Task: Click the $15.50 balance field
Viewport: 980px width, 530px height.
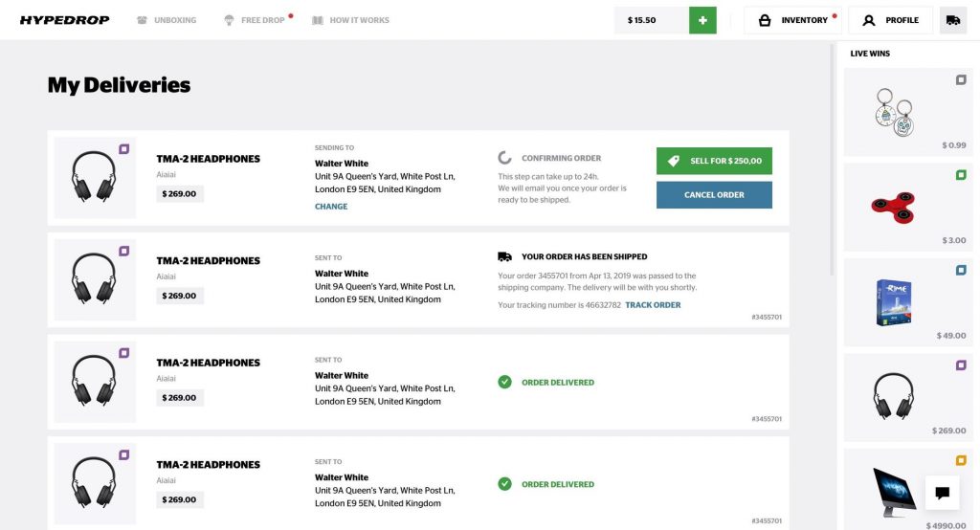Action: point(651,20)
